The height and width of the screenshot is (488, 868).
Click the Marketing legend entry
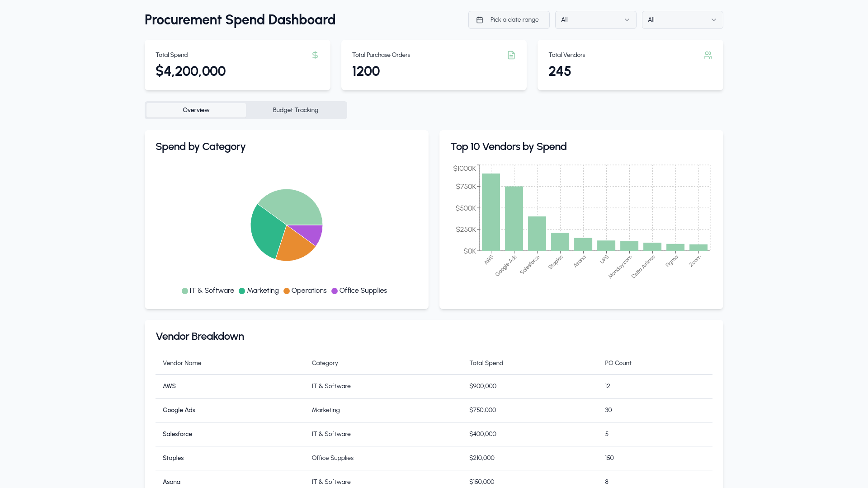259,291
